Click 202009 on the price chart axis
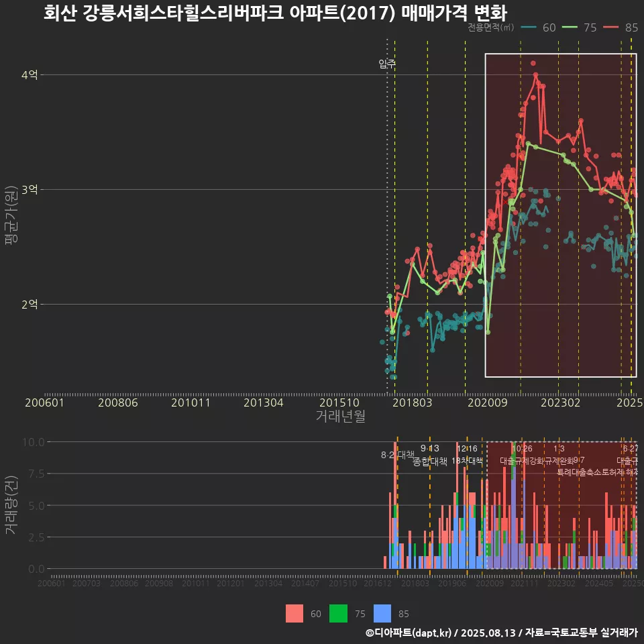644x644 pixels. [488, 402]
